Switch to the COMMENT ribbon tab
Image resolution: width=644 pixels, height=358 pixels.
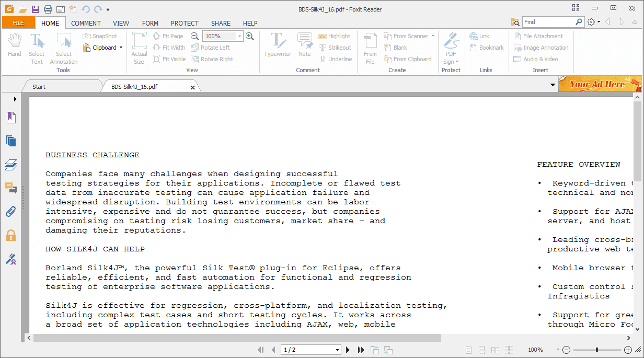coord(86,23)
